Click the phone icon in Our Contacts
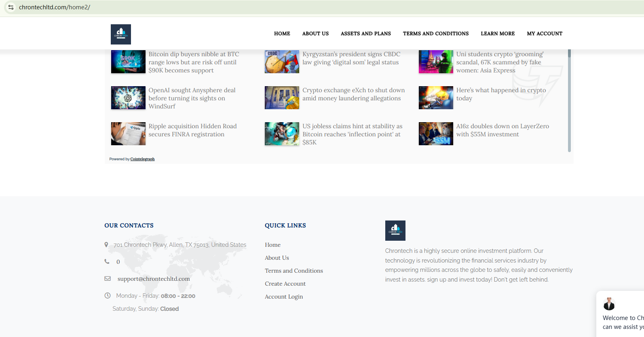644x337 pixels. [x=107, y=262]
